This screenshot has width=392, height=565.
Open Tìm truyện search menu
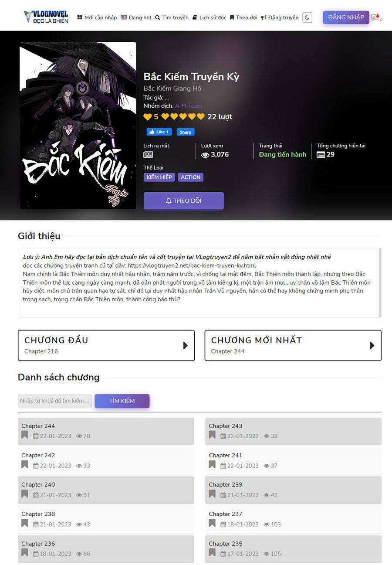[172, 17]
